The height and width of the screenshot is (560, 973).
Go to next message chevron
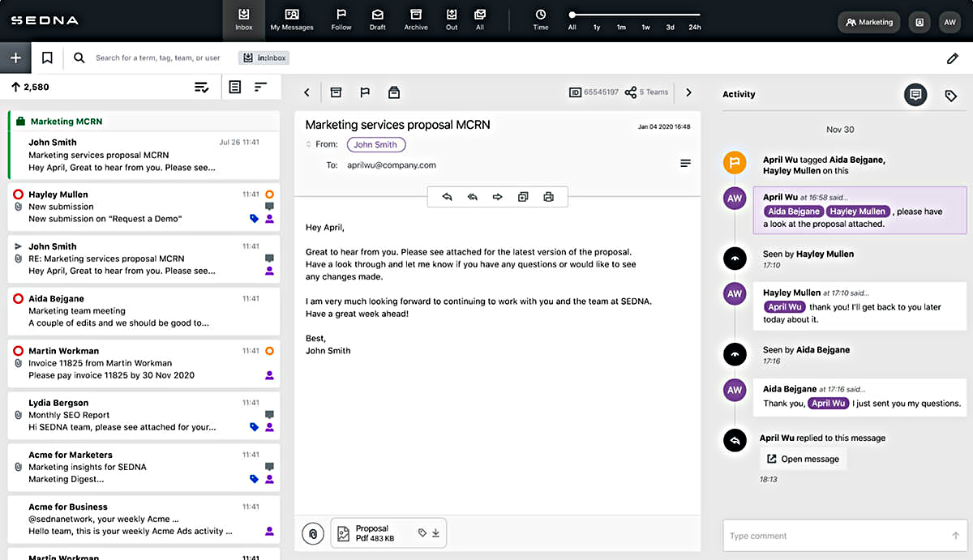[688, 92]
